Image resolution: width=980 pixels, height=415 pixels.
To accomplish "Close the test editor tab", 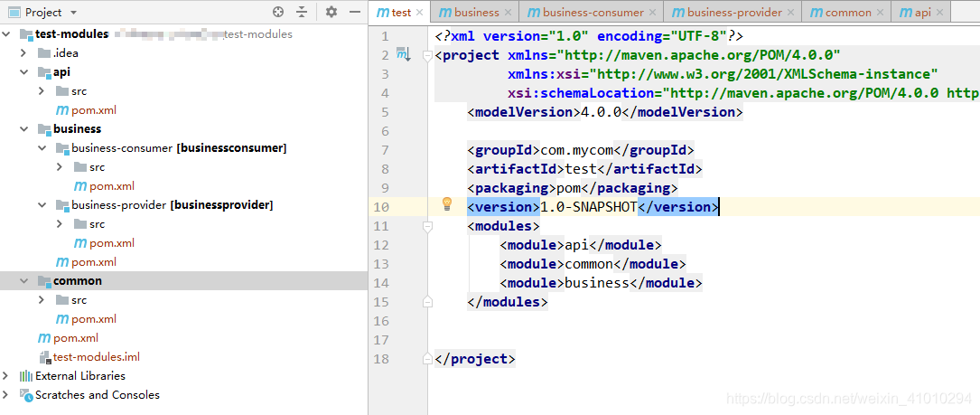I will [x=419, y=13].
